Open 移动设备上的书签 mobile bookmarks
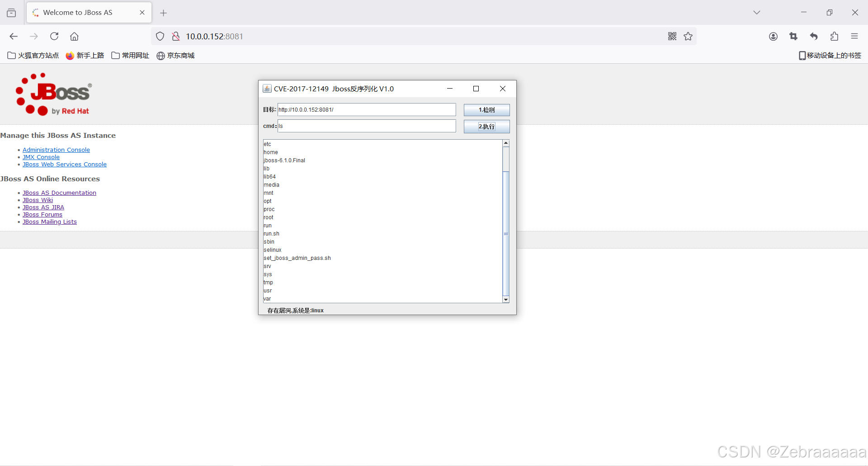The width and height of the screenshot is (868, 466). pyautogui.click(x=830, y=56)
